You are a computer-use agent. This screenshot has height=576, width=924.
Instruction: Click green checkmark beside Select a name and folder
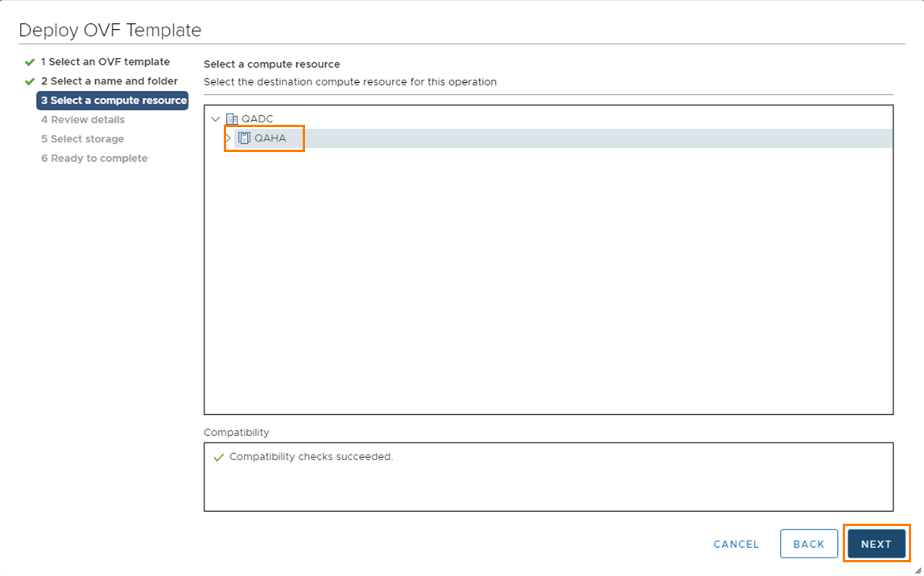pos(31,81)
